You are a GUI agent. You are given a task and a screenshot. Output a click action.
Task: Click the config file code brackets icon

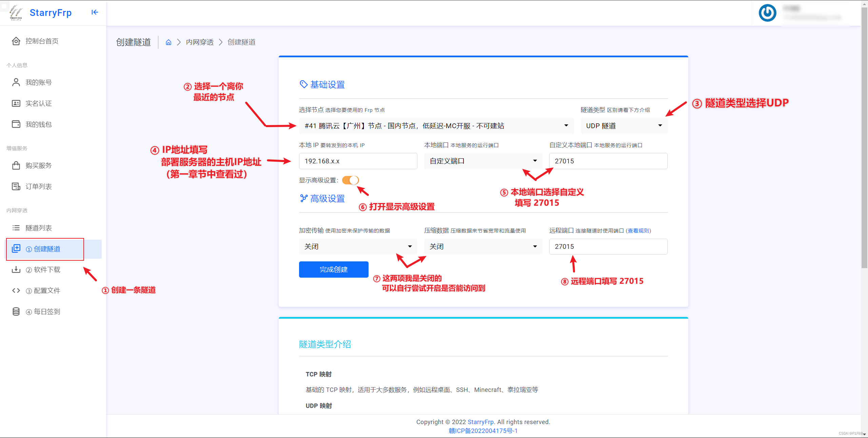pos(16,291)
